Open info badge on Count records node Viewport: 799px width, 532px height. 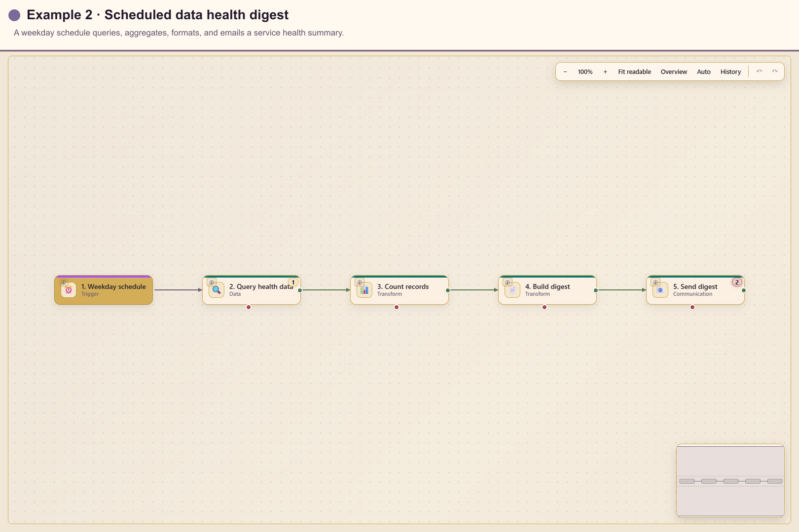pos(360,283)
